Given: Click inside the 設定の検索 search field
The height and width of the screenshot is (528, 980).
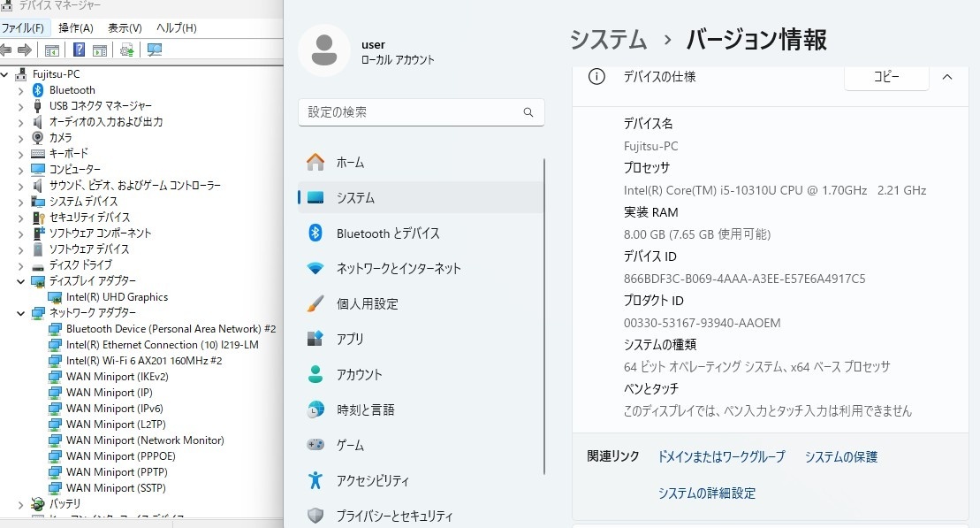Looking at the screenshot, I should [421, 112].
